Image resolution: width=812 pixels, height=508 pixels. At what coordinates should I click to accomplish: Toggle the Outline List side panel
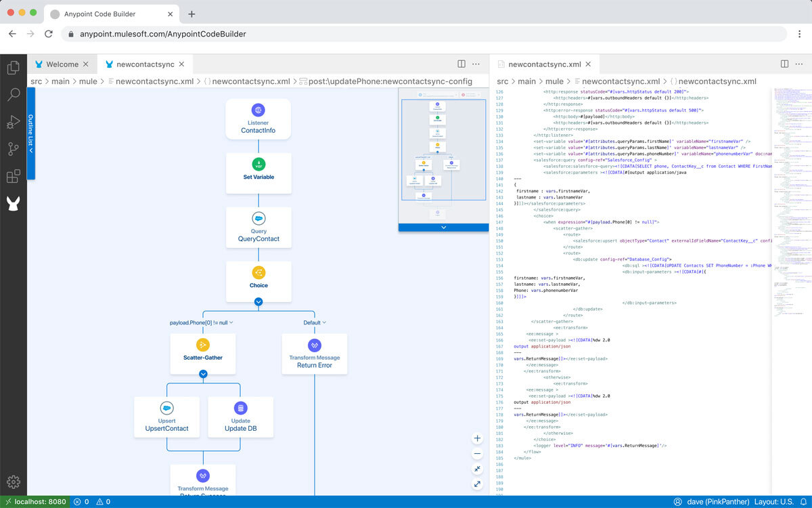[x=30, y=133]
